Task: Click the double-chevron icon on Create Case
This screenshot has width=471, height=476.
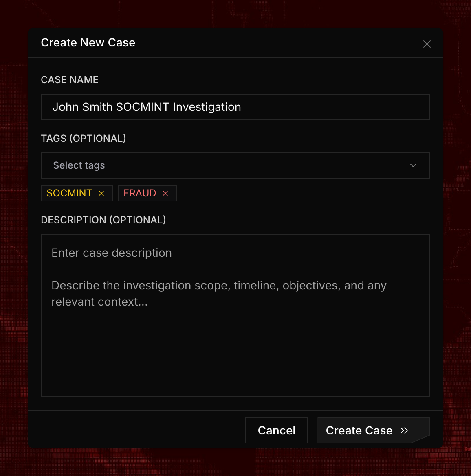Action: coord(405,430)
